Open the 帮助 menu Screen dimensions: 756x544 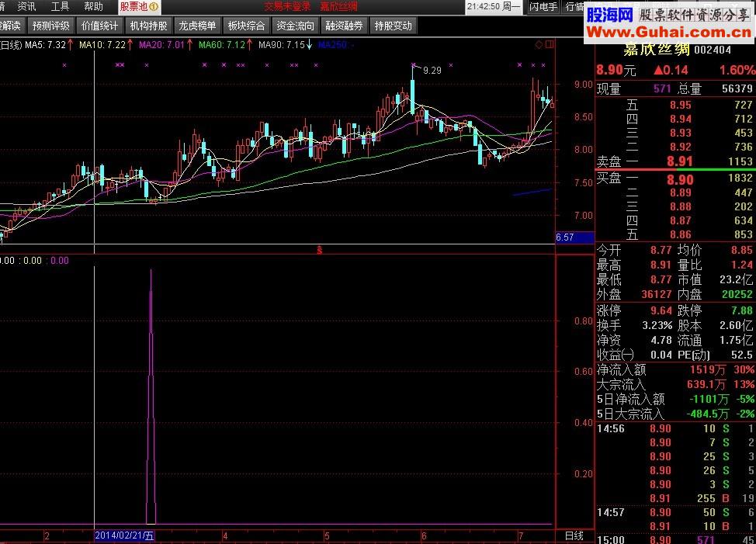(x=94, y=7)
